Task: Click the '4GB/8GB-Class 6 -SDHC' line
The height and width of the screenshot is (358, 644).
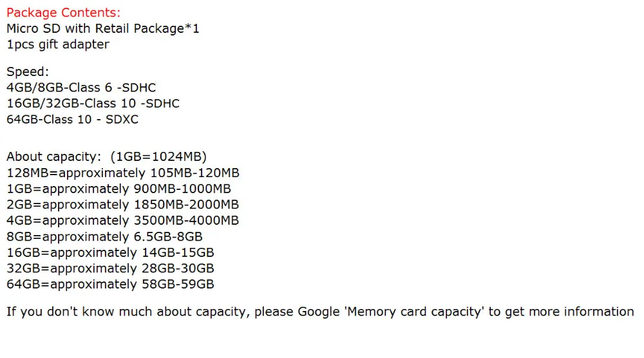Action: click(81, 88)
